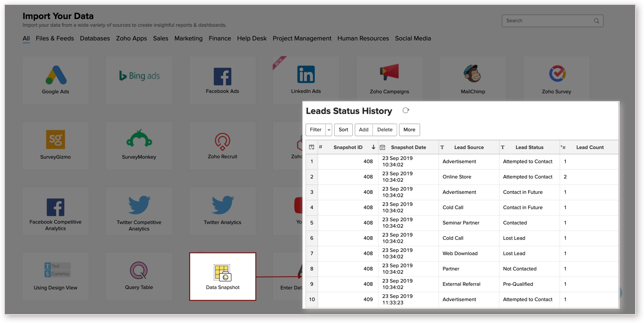The height and width of the screenshot is (323, 644).
Task: Expand the Filter dropdown arrow
Action: point(329,130)
